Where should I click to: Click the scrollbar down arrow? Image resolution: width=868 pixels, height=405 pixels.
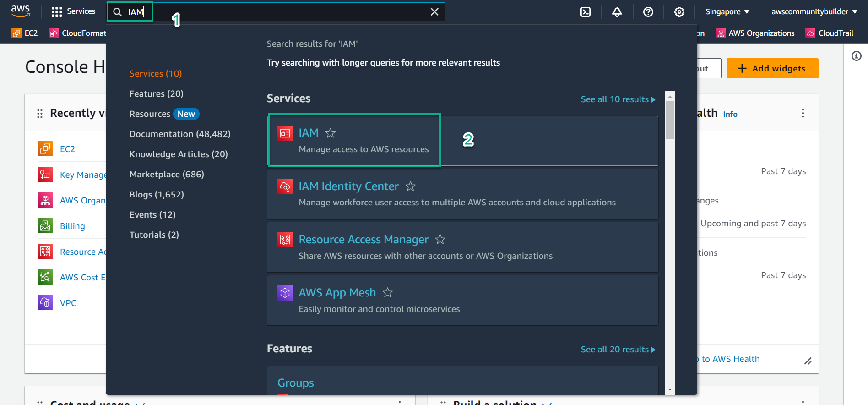(670, 390)
